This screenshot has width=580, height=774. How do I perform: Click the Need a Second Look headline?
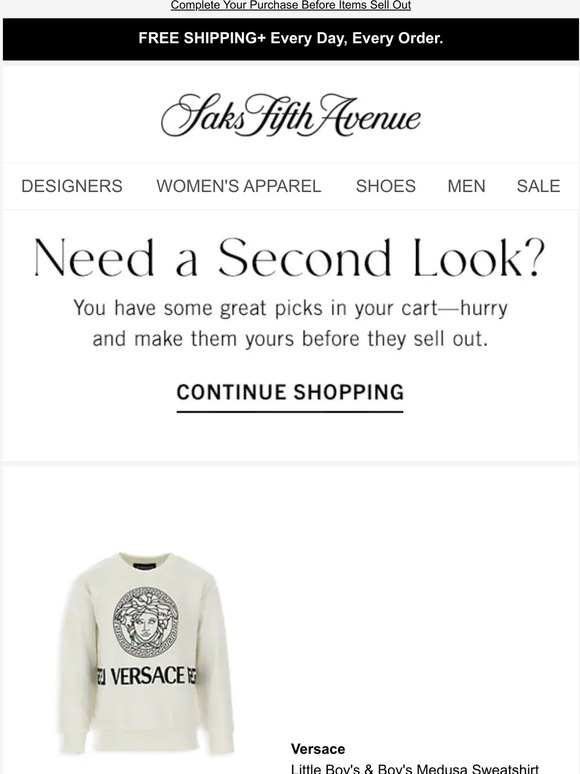coord(290,258)
